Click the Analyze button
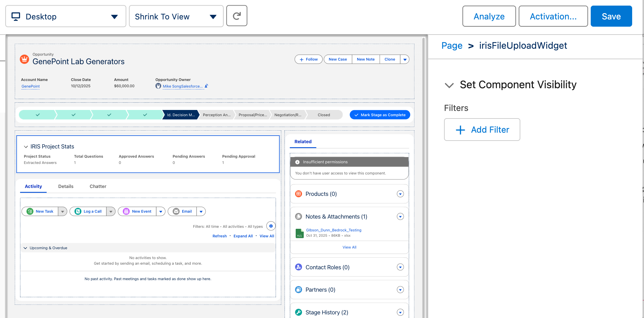Image resolution: width=644 pixels, height=318 pixels. click(x=489, y=16)
